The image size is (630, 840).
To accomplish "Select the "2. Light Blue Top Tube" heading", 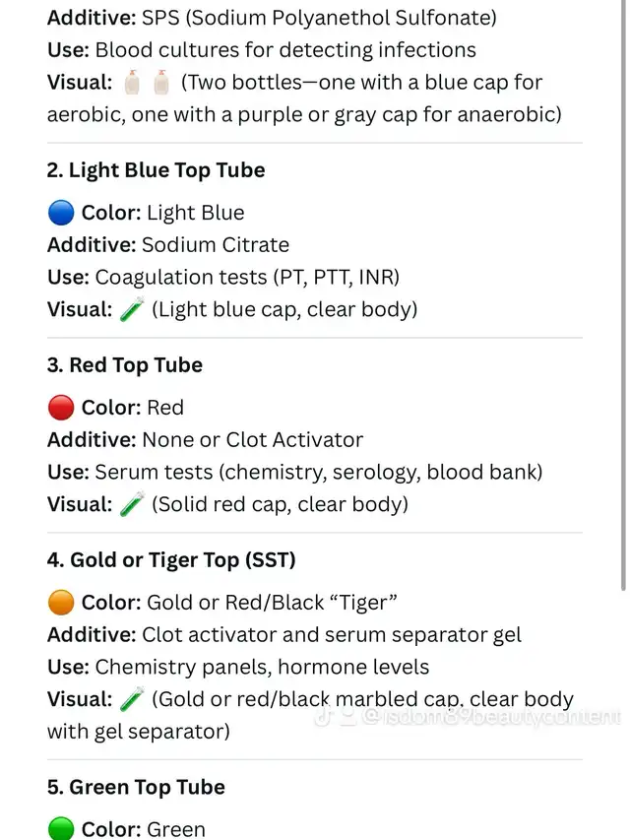I will click(x=156, y=170).
